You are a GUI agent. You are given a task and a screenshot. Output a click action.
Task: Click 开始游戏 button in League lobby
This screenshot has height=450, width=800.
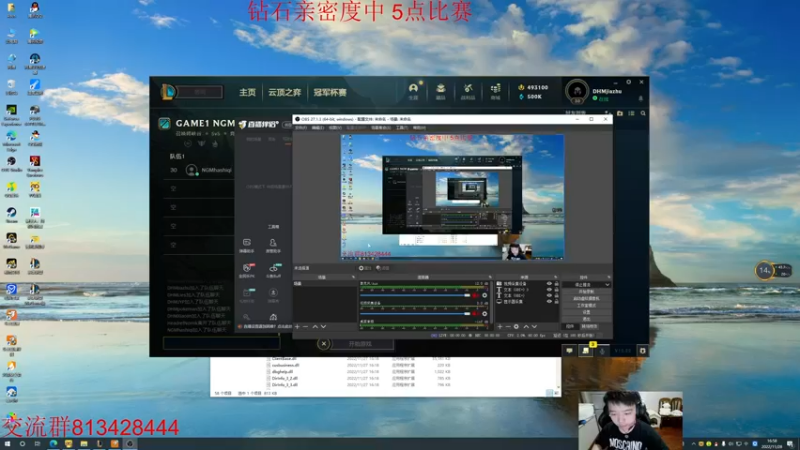click(360, 344)
